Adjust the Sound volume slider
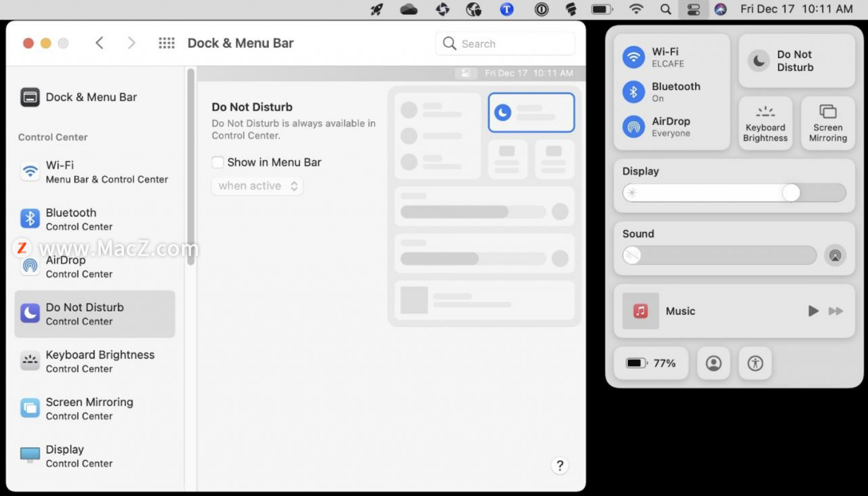This screenshot has width=868, height=496. pos(719,255)
